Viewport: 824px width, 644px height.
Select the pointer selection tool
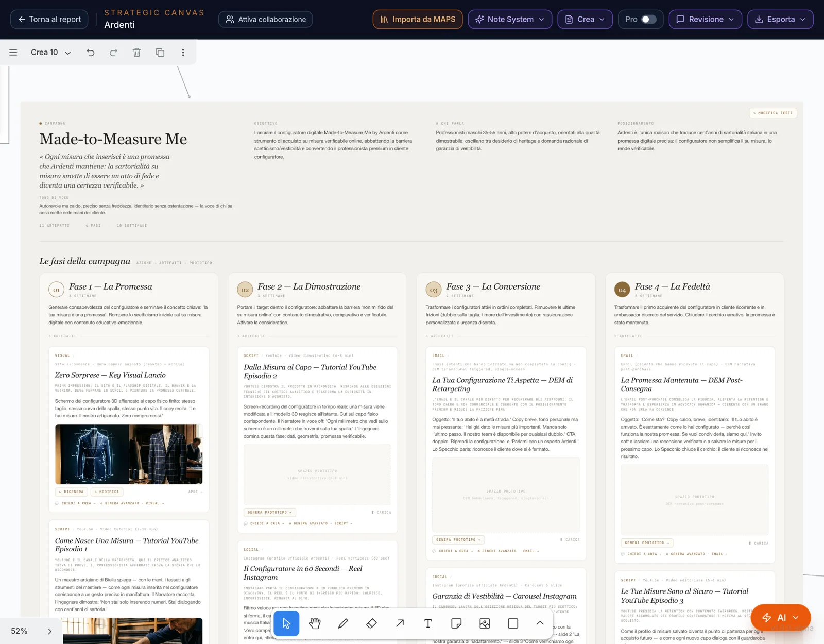point(286,623)
